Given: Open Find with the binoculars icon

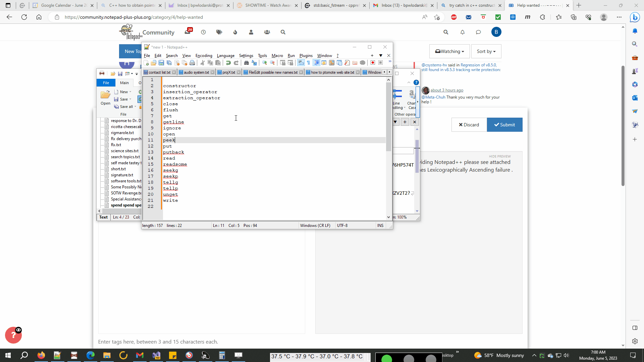Looking at the screenshot, I should tap(246, 63).
